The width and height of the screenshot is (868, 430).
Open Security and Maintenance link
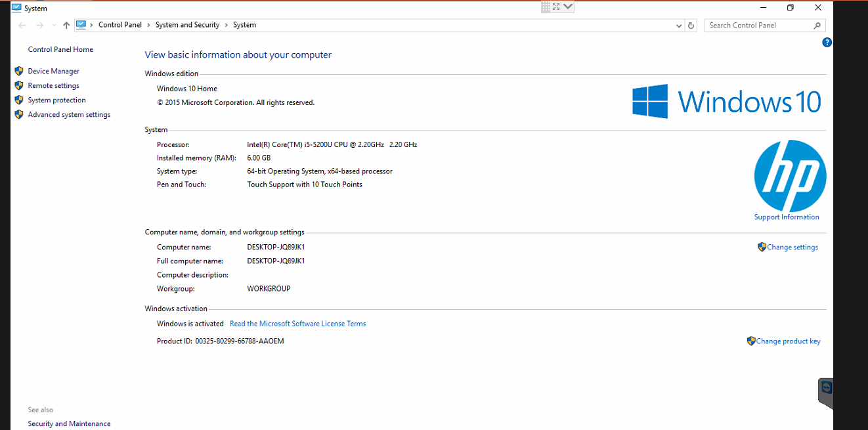69,424
